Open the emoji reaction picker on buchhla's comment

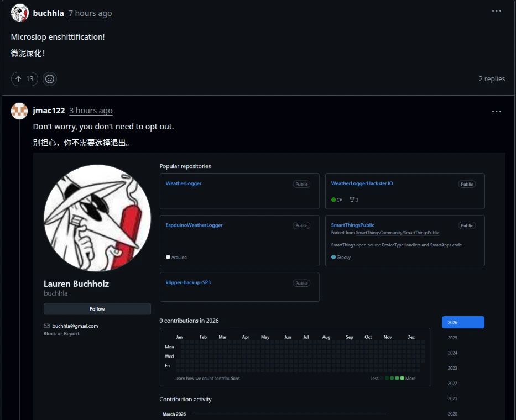point(50,79)
